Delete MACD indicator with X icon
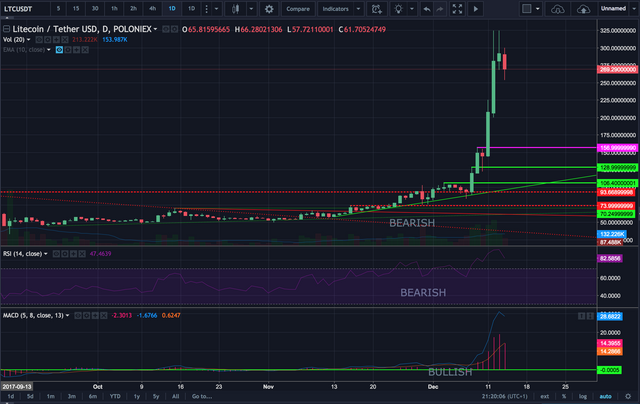Screen dimensions: 640x404 pos(104,315)
